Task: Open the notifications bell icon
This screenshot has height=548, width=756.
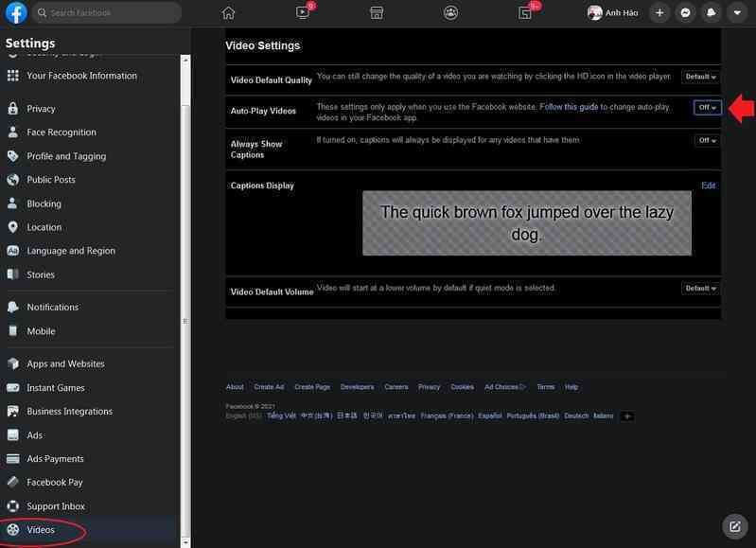Action: point(712,13)
